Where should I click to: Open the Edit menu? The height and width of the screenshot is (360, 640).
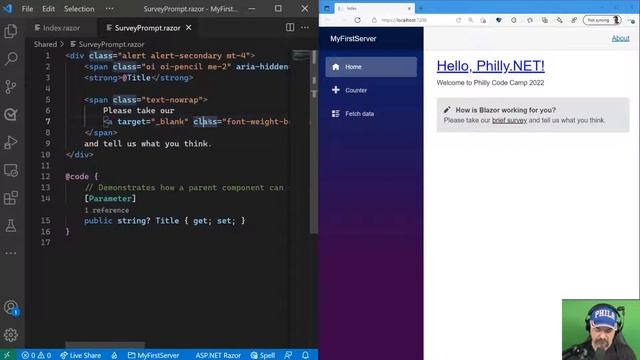48,9
